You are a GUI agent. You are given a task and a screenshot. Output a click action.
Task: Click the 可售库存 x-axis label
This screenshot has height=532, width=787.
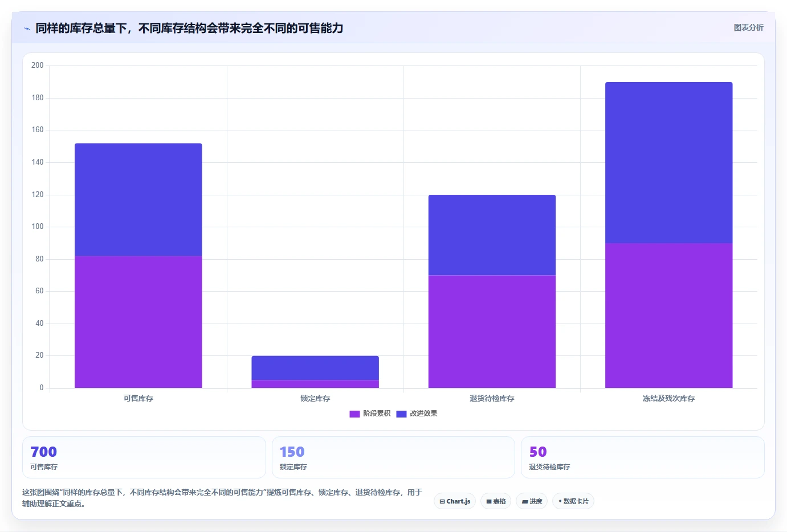[138, 398]
